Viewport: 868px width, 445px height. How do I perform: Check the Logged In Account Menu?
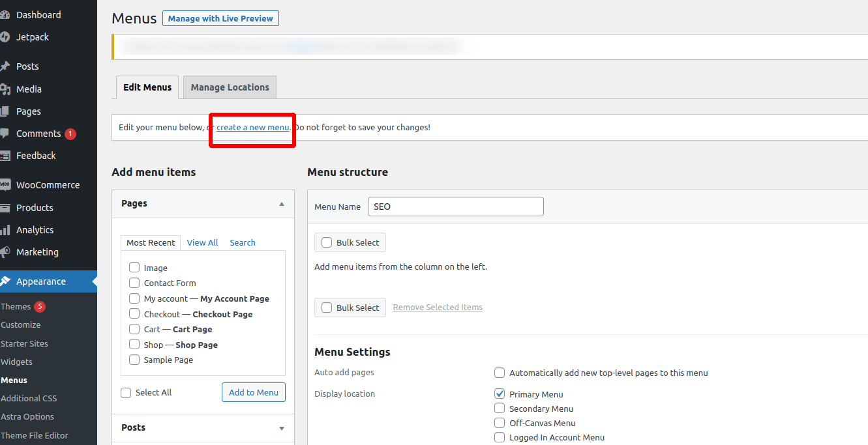click(x=500, y=438)
